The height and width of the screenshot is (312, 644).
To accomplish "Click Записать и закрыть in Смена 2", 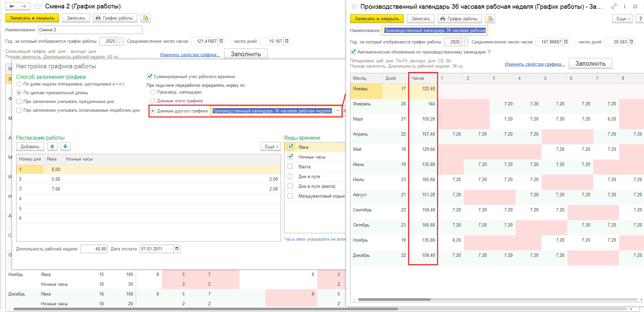I will [x=32, y=18].
